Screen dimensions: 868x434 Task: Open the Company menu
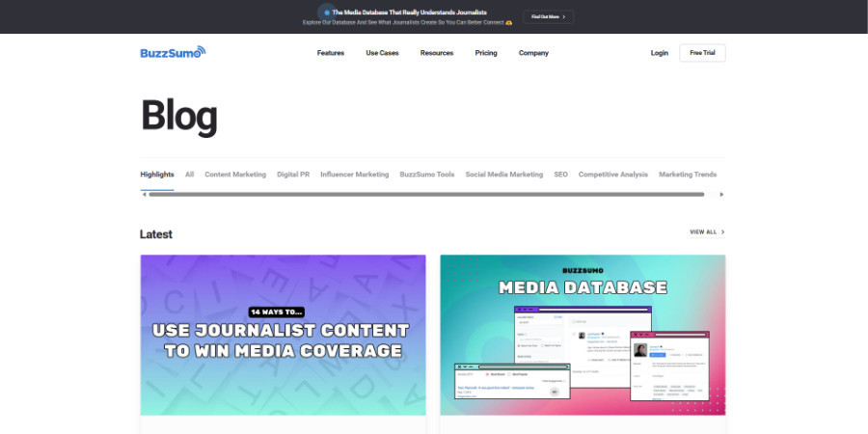click(x=533, y=53)
